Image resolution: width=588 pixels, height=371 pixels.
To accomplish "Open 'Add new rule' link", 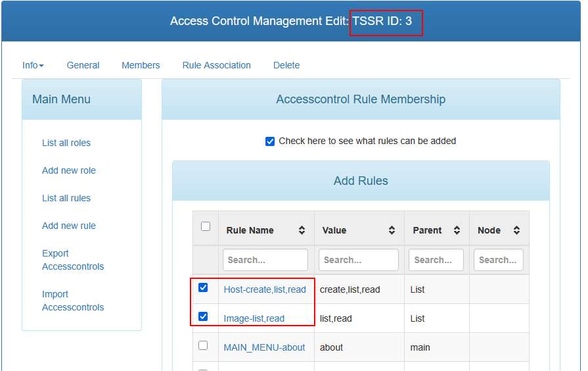I will (69, 226).
